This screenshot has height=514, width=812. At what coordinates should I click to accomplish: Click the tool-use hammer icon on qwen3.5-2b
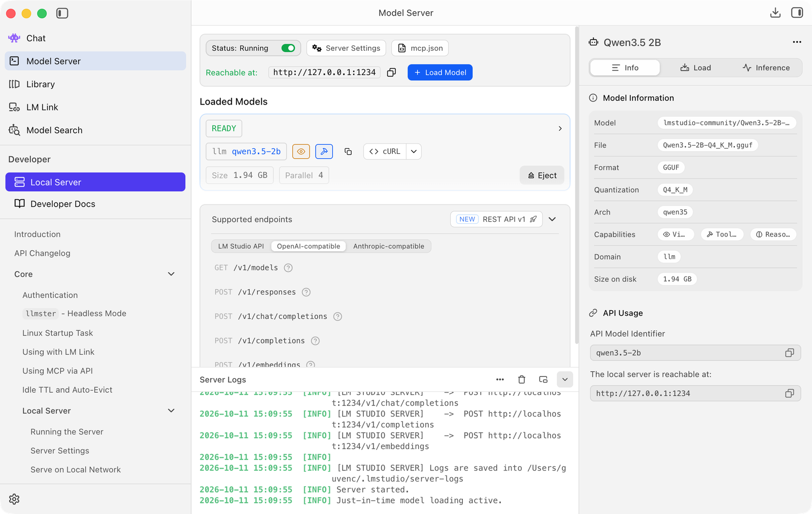pos(324,151)
